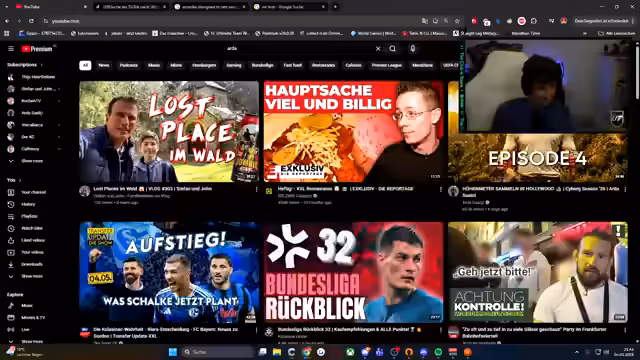The width and height of the screenshot is (640, 360).
Task: Select the News filter chip
Action: pos(104,65)
